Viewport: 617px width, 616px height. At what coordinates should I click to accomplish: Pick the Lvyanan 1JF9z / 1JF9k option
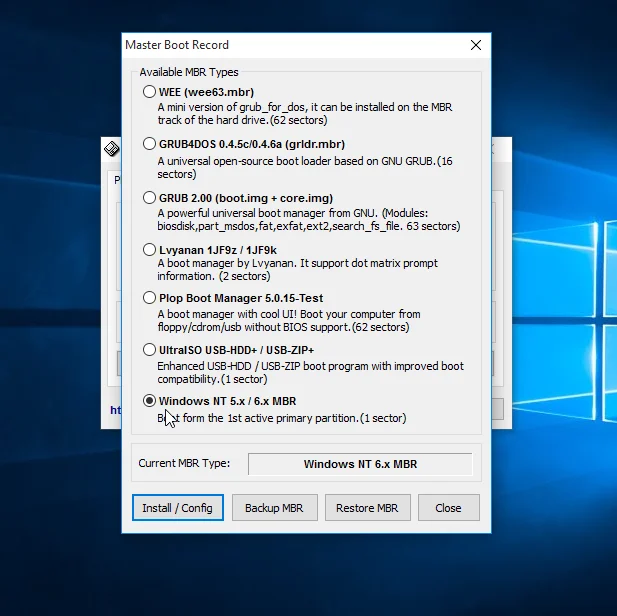149,250
